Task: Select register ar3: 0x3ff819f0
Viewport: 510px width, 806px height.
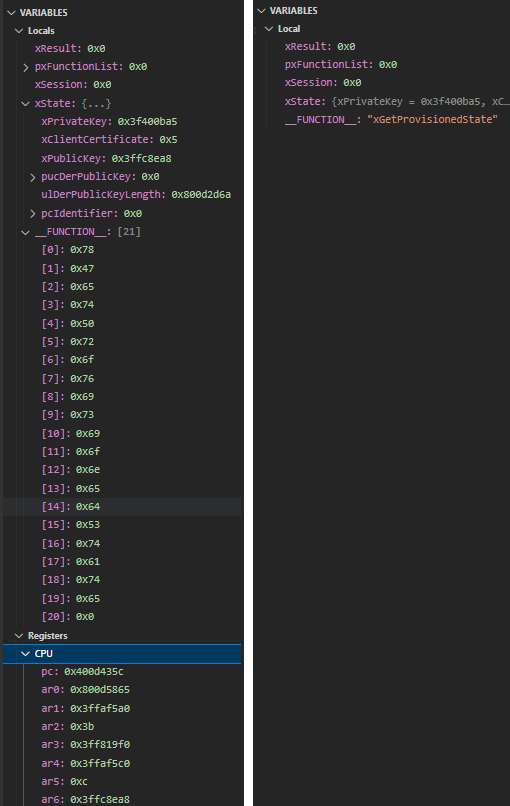Action: [x=85, y=745]
